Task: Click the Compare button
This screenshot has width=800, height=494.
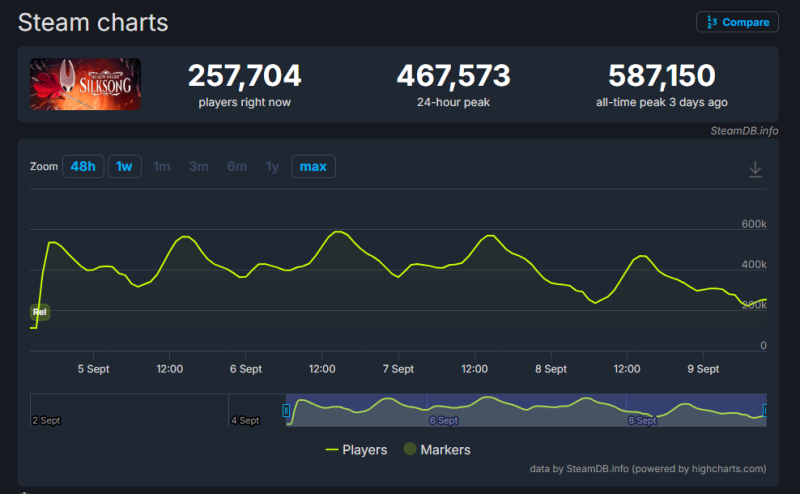Action: [x=736, y=22]
